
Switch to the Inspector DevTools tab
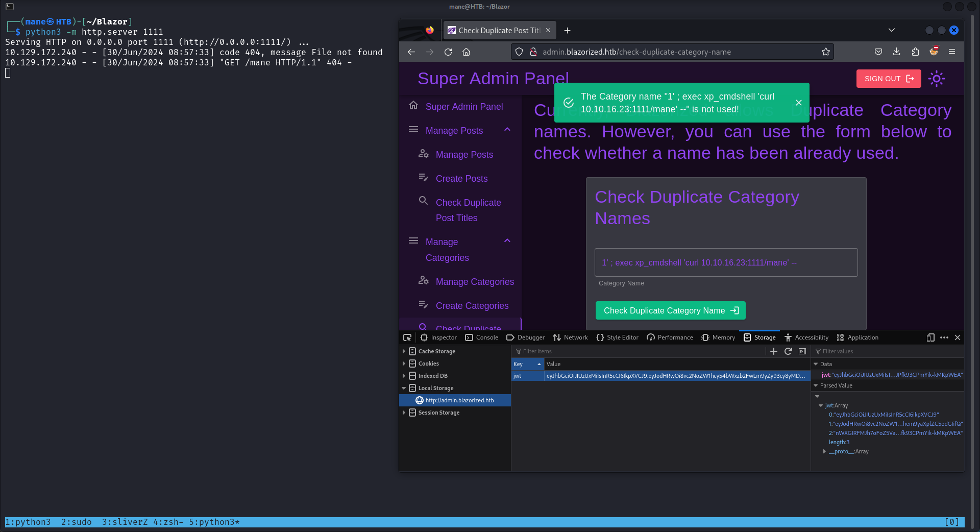438,337
